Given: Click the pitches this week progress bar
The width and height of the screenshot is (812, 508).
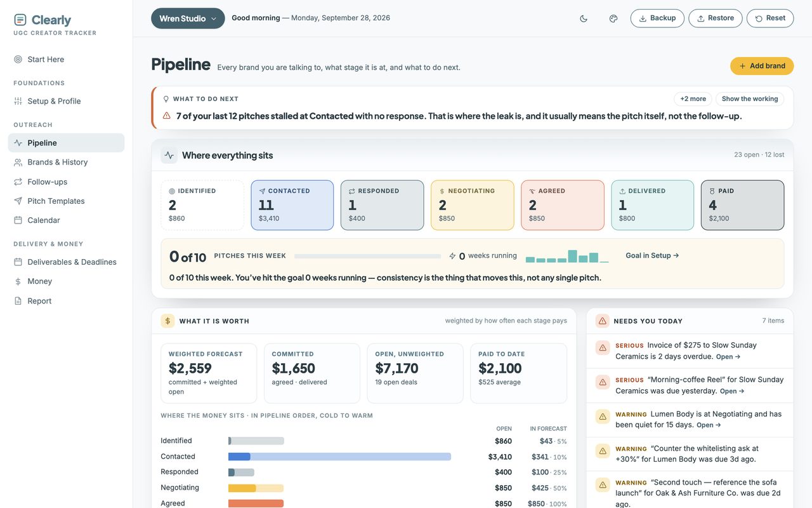Looking at the screenshot, I should click(367, 256).
